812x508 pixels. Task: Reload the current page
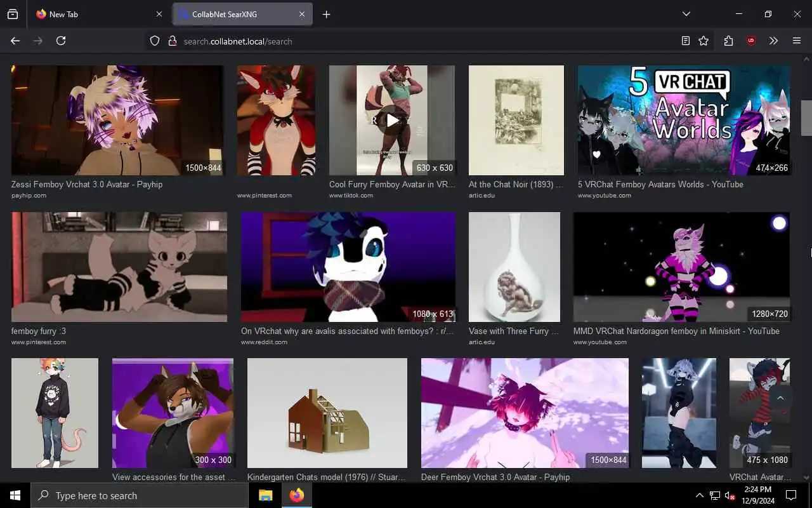pyautogui.click(x=61, y=41)
